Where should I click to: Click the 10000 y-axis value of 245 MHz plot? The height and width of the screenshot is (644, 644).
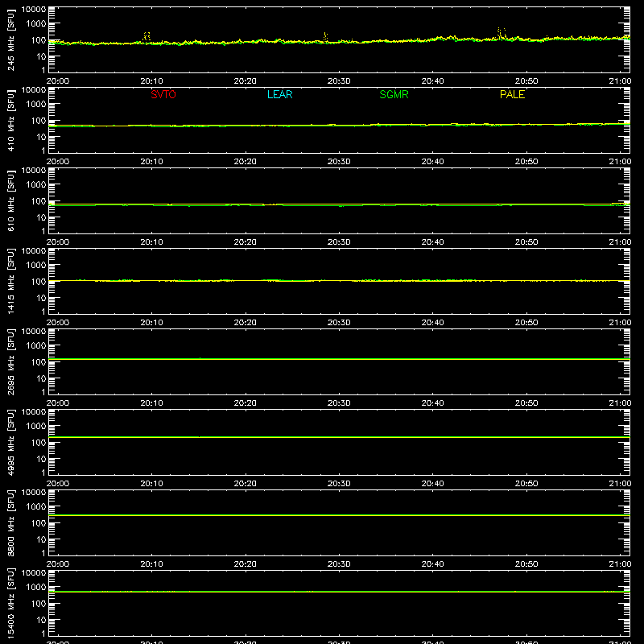point(34,10)
